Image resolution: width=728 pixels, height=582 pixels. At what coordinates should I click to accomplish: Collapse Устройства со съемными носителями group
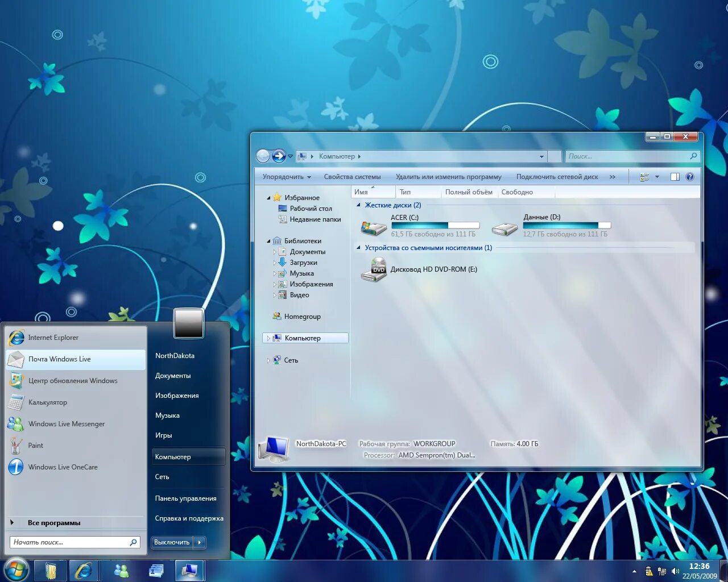358,248
